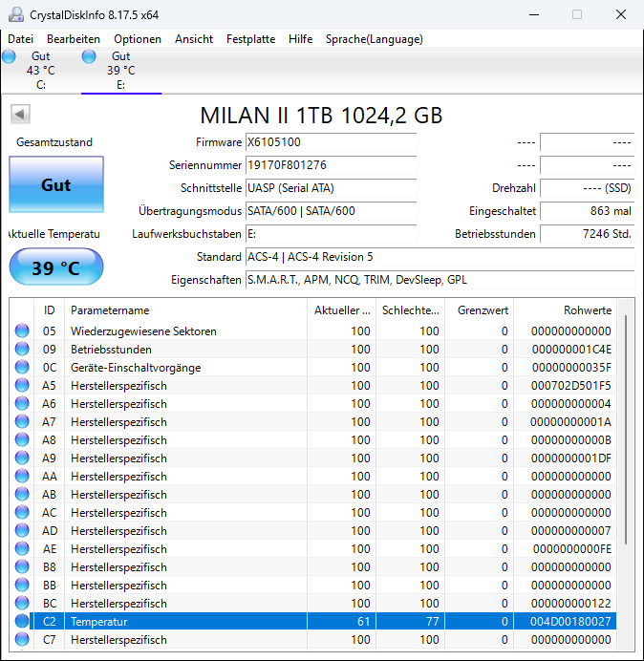
Task: Click status circle for ID AD row
Action: [22, 530]
